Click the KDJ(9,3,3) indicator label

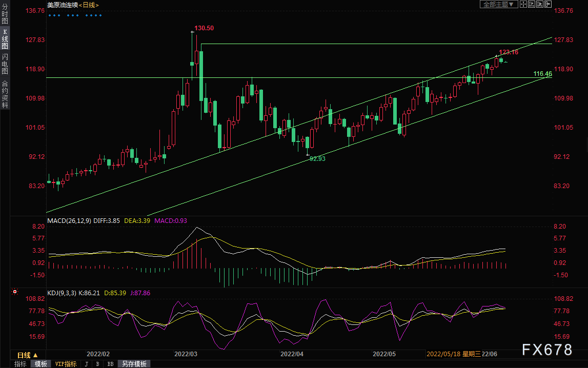click(62, 293)
